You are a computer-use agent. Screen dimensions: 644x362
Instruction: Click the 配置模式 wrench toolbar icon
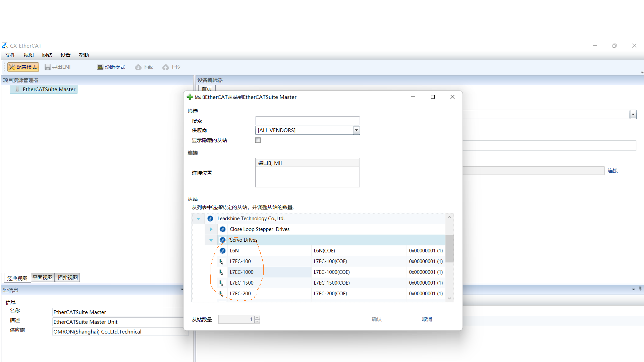tap(12, 67)
